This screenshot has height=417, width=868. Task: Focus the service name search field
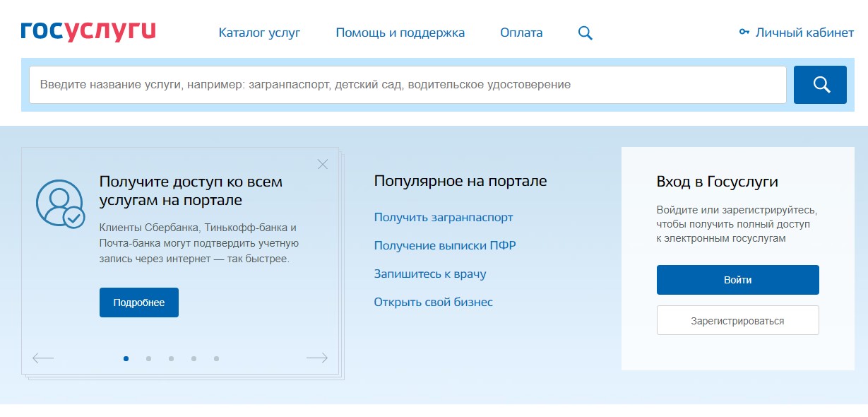pyautogui.click(x=408, y=85)
